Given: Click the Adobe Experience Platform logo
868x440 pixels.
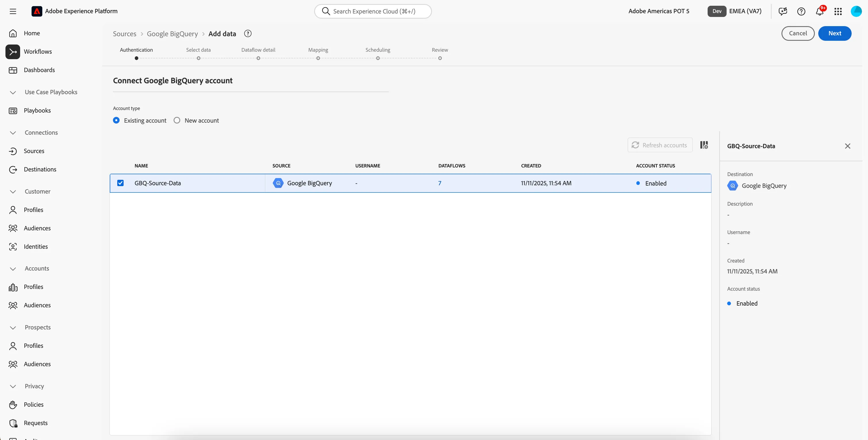Looking at the screenshot, I should [x=37, y=11].
